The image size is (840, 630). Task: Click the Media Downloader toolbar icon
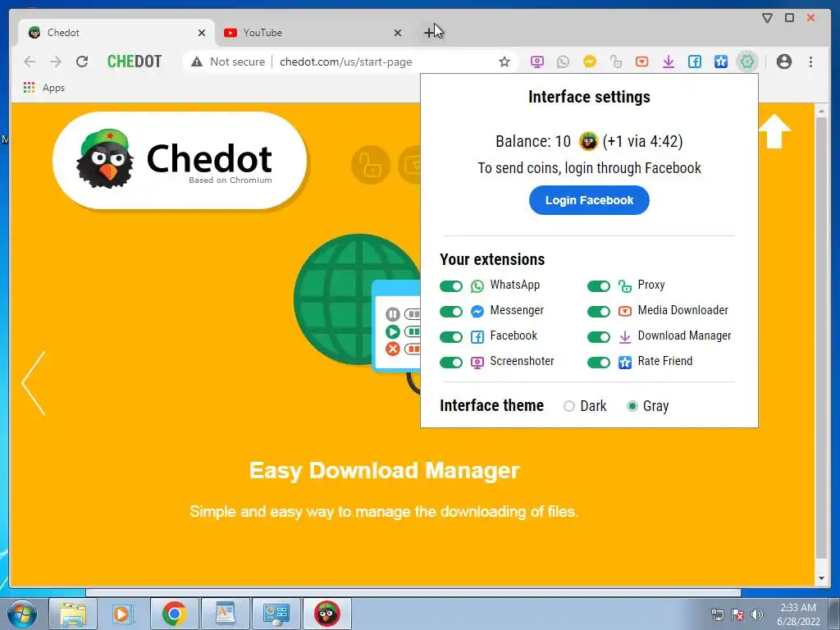coord(641,62)
